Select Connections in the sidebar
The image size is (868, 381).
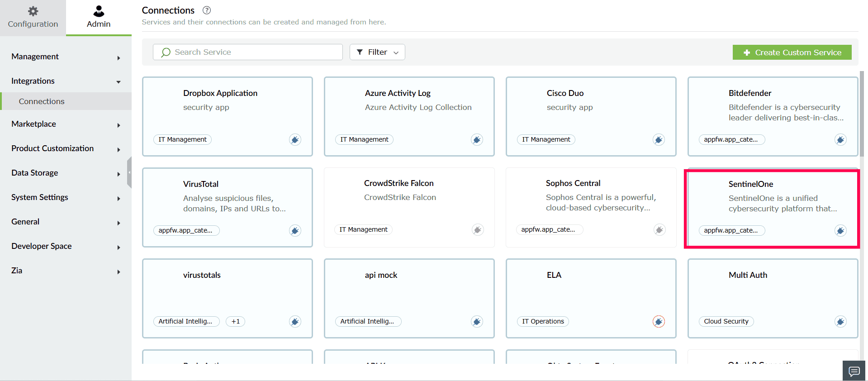[66, 101]
